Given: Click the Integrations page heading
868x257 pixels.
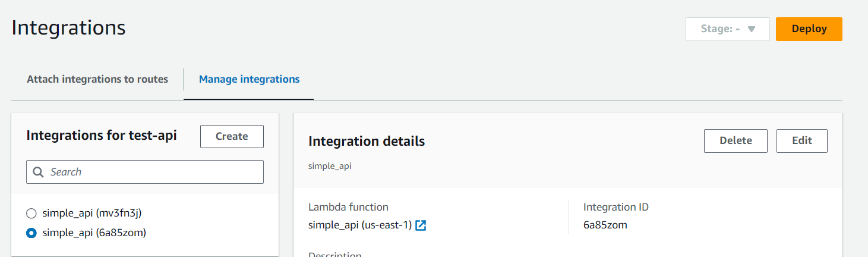Looking at the screenshot, I should (68, 28).
